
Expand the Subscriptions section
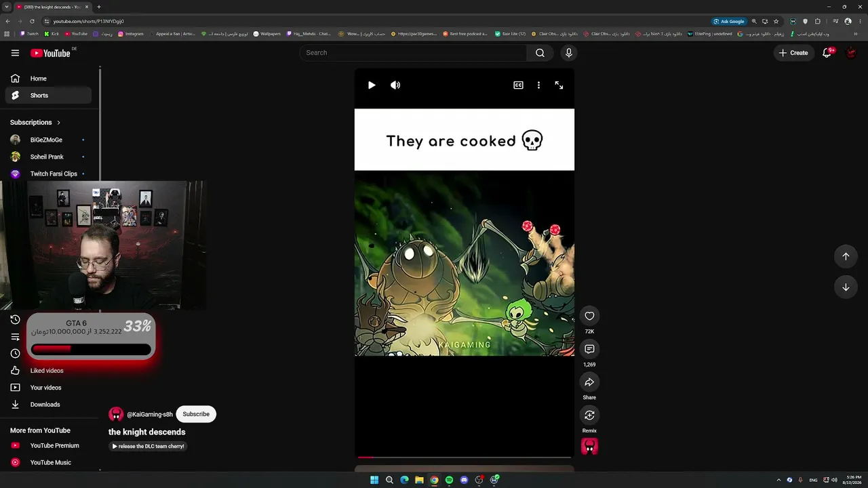pos(35,123)
